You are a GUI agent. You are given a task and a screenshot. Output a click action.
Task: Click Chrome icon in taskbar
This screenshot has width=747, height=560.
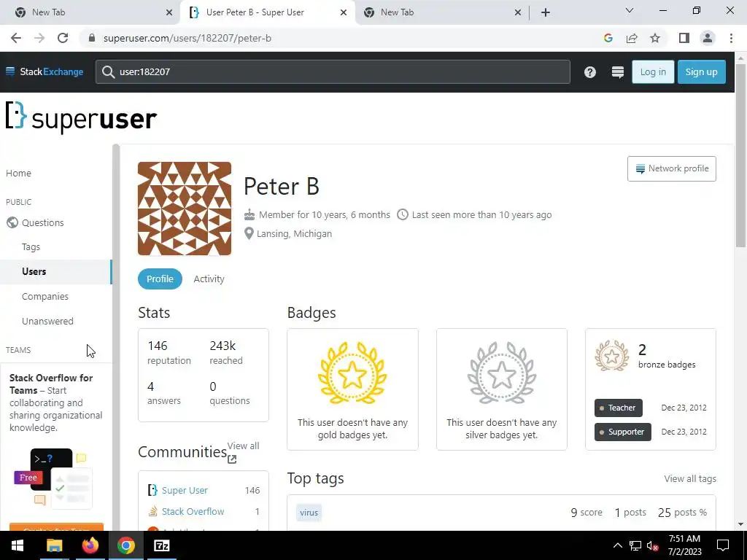(125, 545)
